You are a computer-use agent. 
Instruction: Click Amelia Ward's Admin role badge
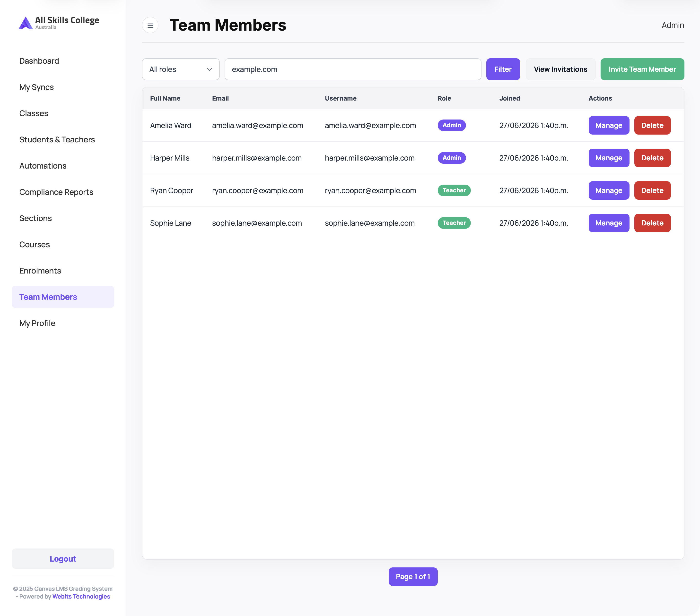(x=451, y=125)
